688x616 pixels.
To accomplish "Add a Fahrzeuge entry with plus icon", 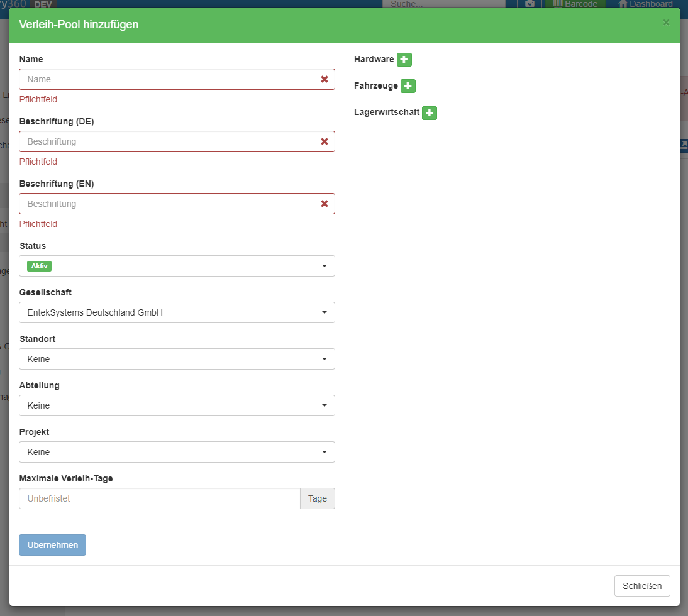I will tap(408, 86).
